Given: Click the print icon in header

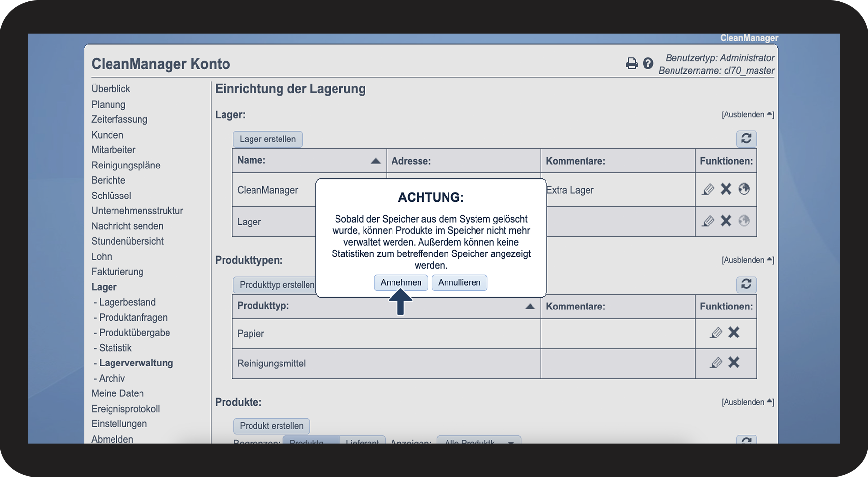Looking at the screenshot, I should [632, 63].
